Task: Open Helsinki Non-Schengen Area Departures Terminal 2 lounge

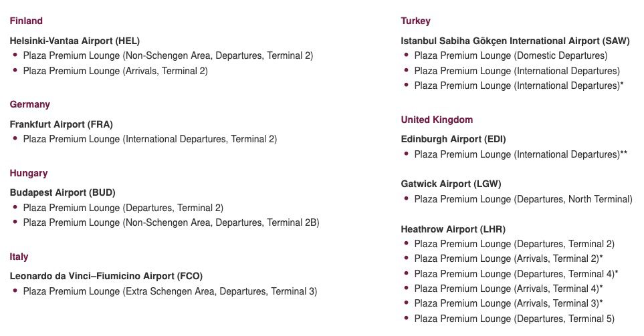Action: [168, 55]
